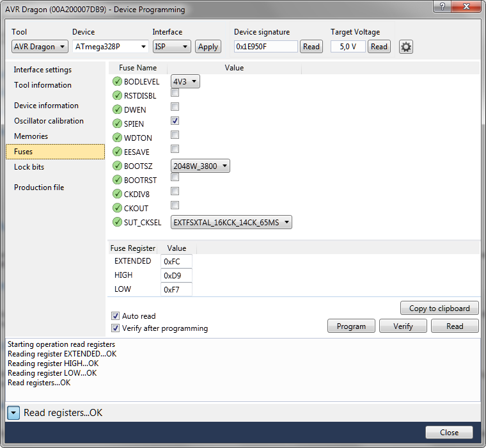Toggle the Auto read checkbox
This screenshot has height=448, width=486.
pyautogui.click(x=115, y=316)
